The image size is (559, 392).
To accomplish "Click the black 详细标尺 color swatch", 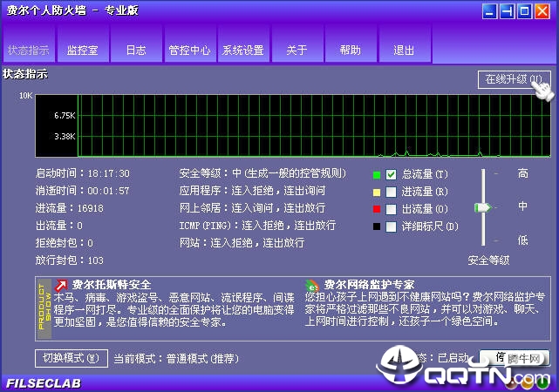I will tap(377, 226).
